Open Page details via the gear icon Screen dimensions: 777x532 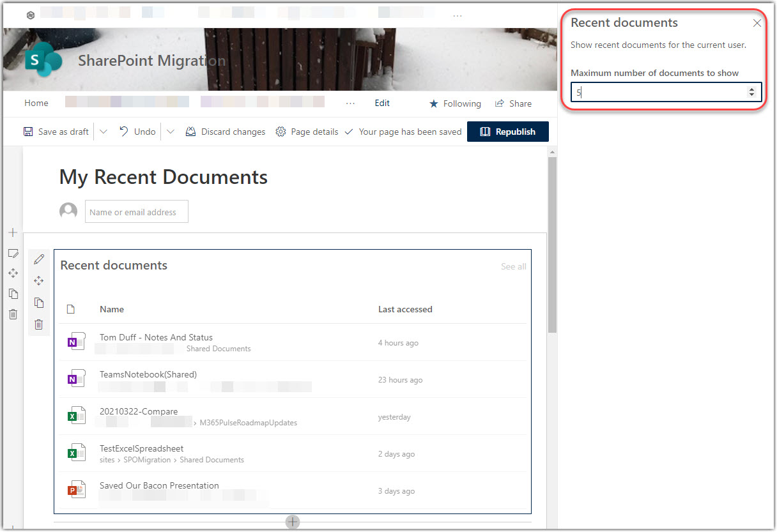281,132
